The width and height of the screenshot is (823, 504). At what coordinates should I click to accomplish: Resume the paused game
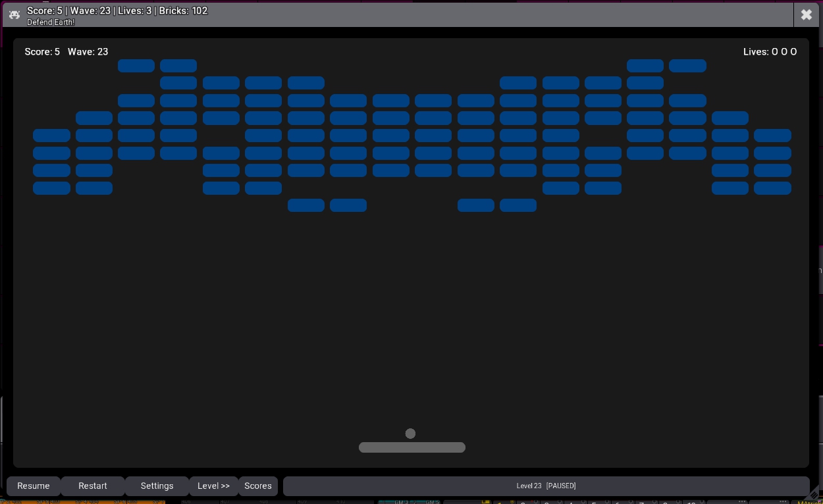(x=34, y=486)
